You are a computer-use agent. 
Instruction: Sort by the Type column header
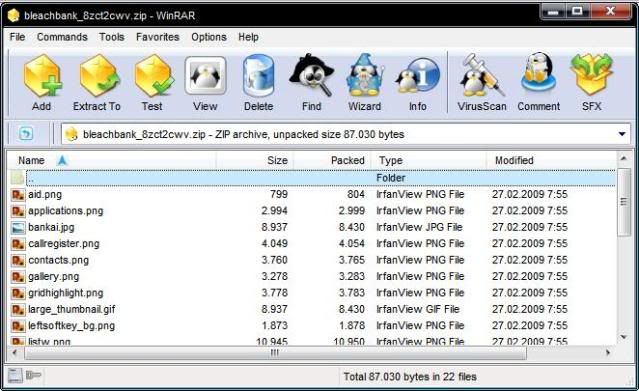[429, 160]
